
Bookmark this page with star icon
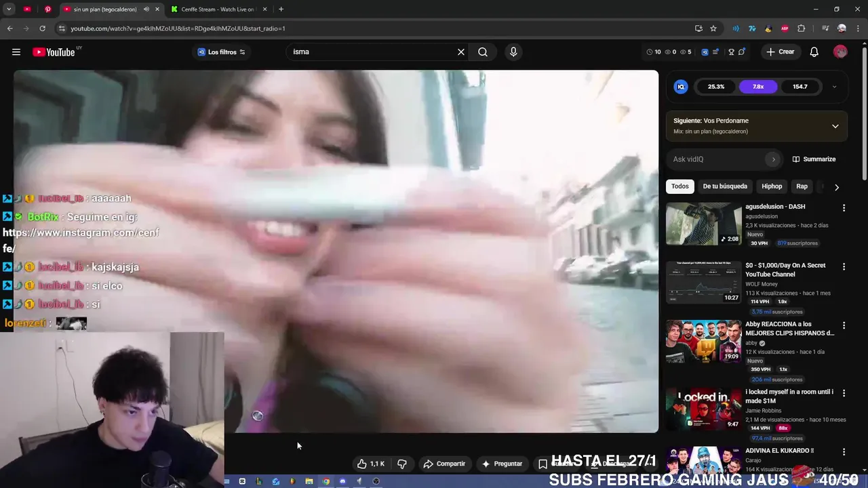coord(713,28)
